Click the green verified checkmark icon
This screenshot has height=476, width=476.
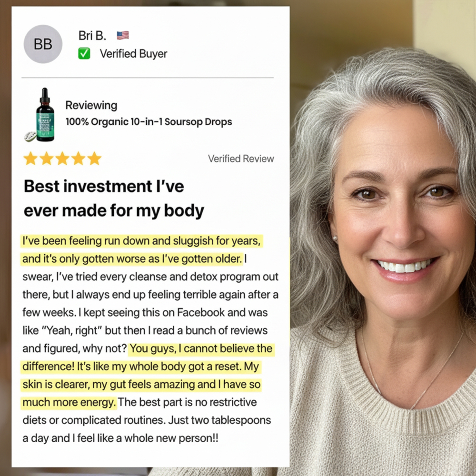[84, 53]
